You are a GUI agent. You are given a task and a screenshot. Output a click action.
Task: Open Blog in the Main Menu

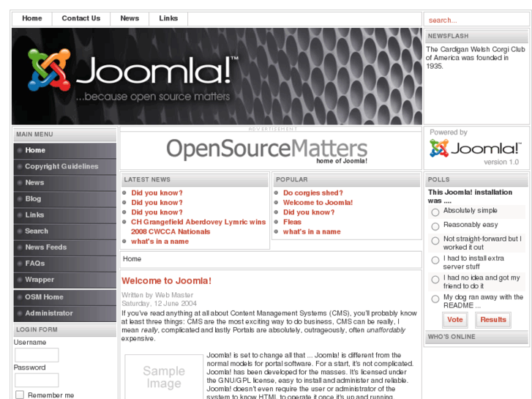click(x=65, y=198)
